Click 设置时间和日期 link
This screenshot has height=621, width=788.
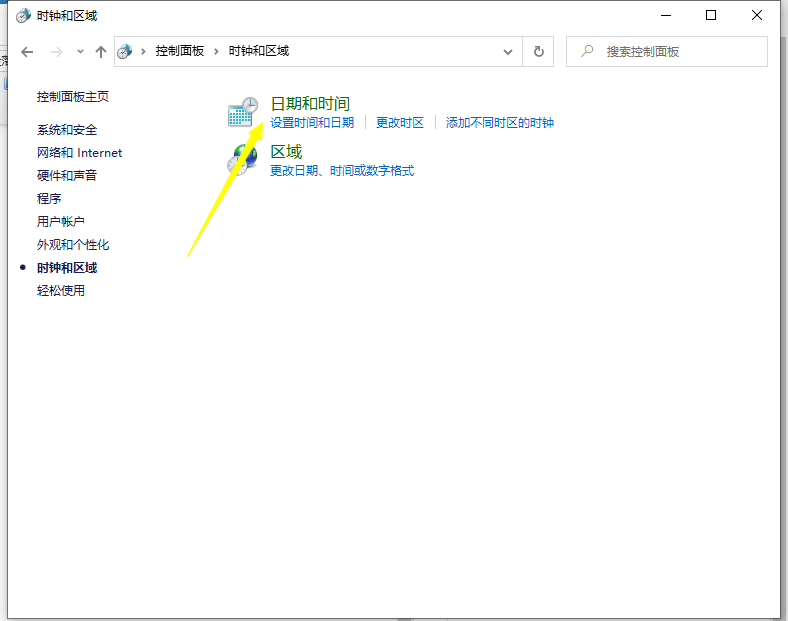pyautogui.click(x=312, y=123)
